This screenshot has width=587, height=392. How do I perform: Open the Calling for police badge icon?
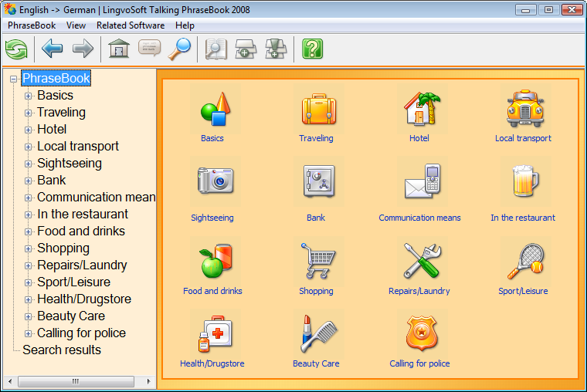(422, 333)
